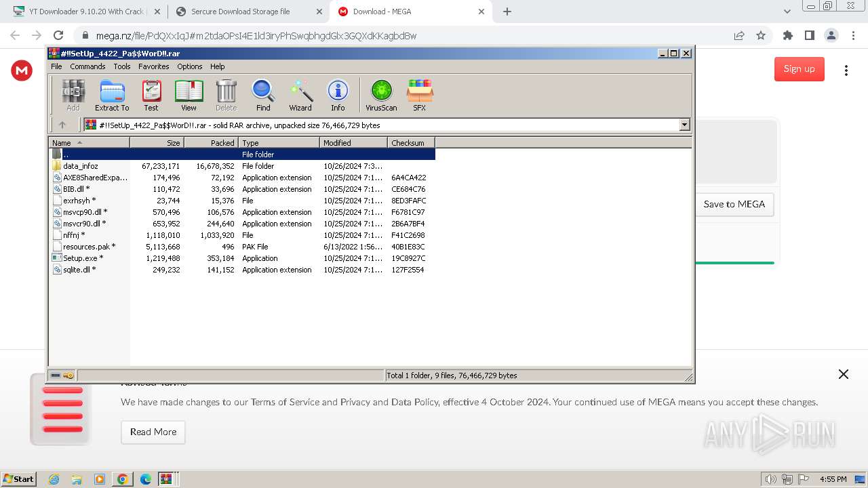This screenshot has width=868, height=488.
Task: Select the Setup.exe file
Action: (242, 258)
